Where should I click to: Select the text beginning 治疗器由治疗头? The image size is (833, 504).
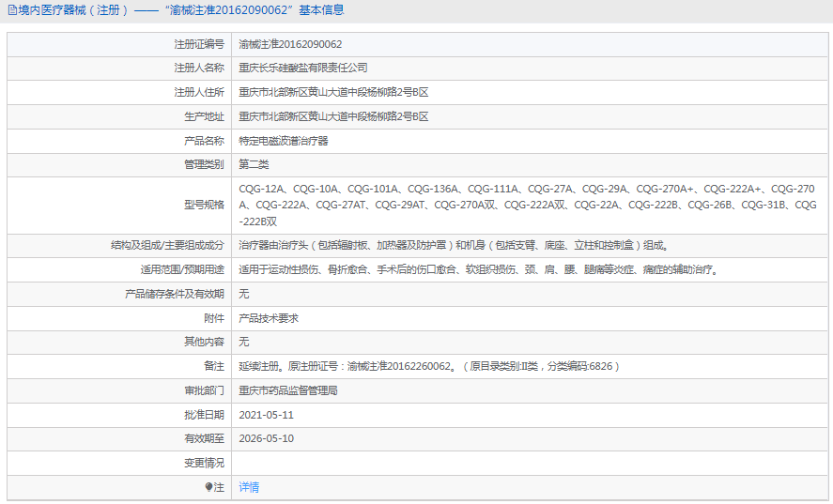[454, 245]
